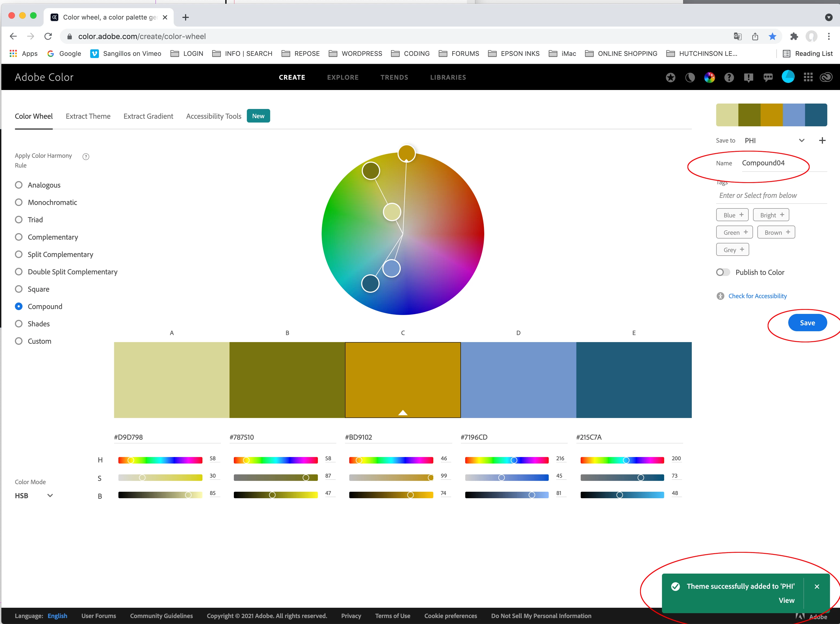Image resolution: width=840 pixels, height=624 pixels.
Task: Open the browser tab search dropdown arrow
Action: pos(829,17)
